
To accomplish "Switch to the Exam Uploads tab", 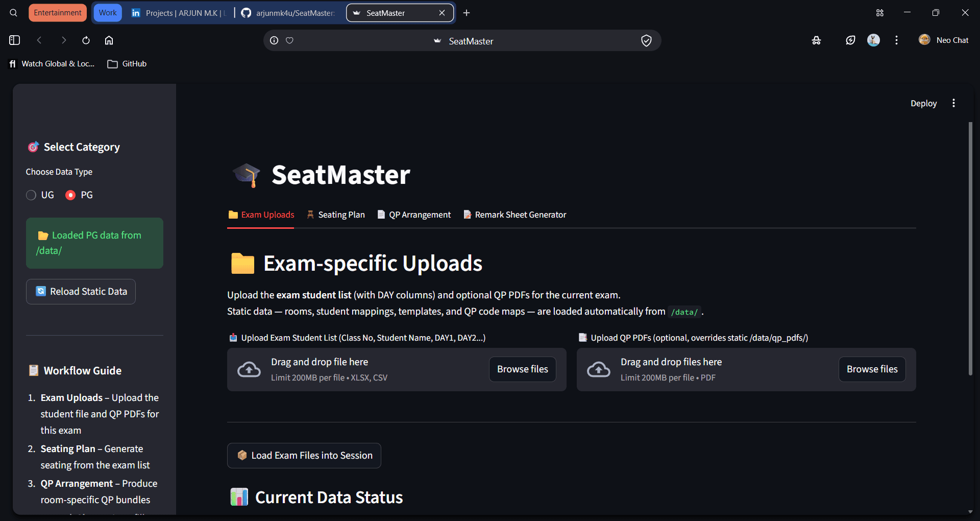I will pyautogui.click(x=261, y=215).
